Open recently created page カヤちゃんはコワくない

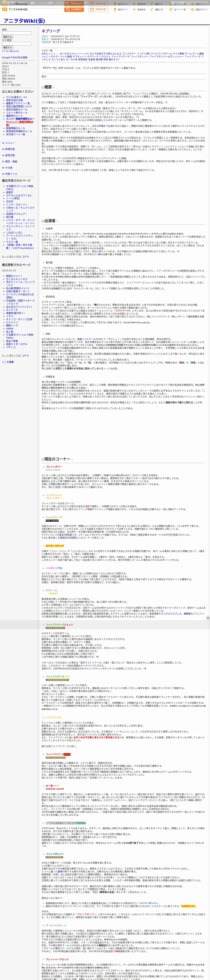click(19, 196)
